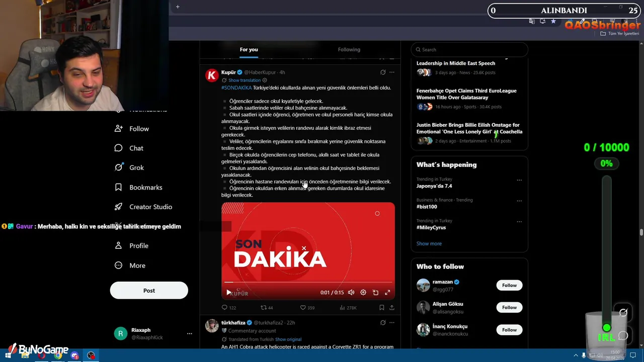Screen dimensions: 644x362
Task: Open a new browser tab
Action: tap(178, 7)
